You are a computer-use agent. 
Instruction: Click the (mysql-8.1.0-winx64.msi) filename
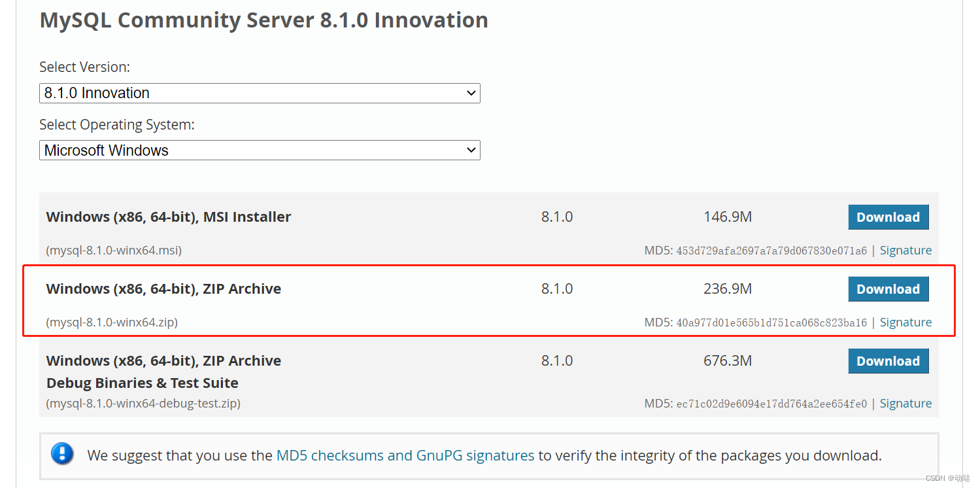(114, 251)
